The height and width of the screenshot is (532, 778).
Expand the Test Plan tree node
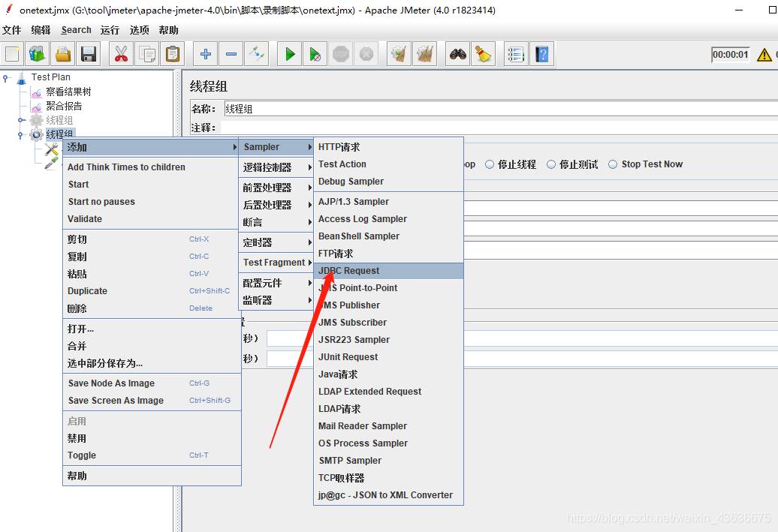coord(5,77)
